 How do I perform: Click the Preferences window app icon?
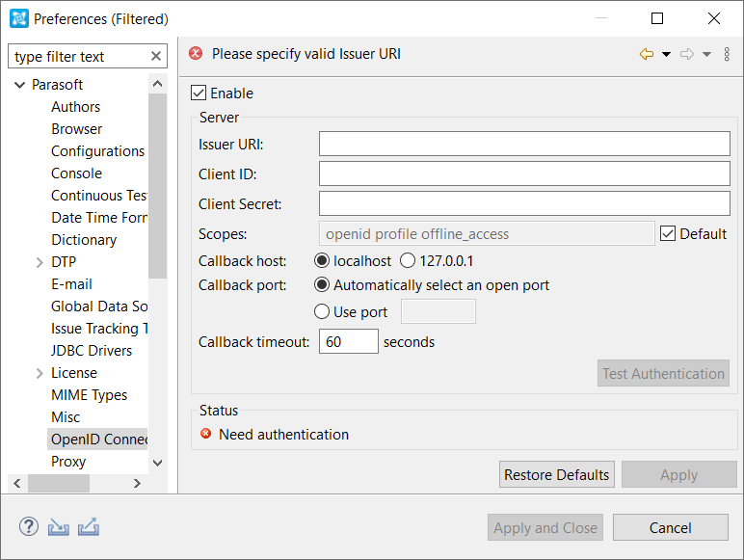pos(19,18)
